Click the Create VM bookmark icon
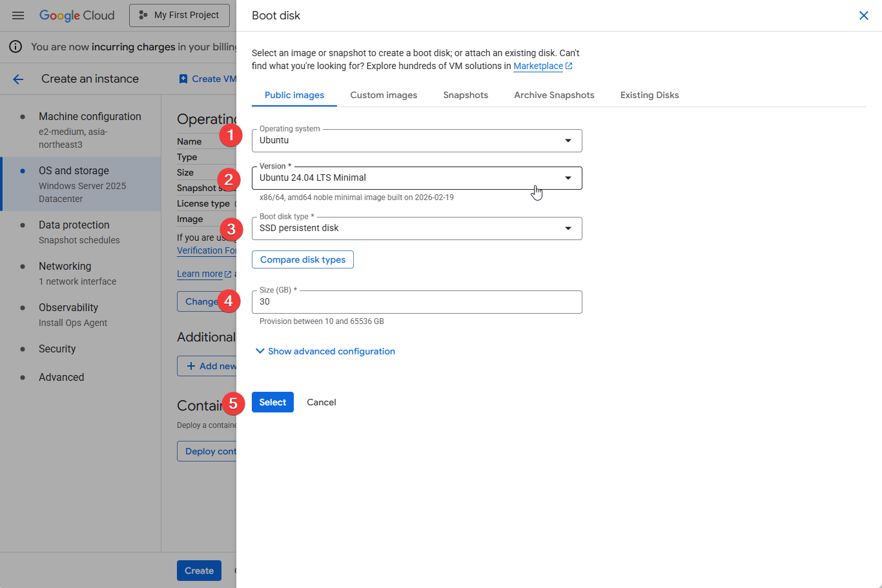The width and height of the screenshot is (882, 588). point(183,79)
